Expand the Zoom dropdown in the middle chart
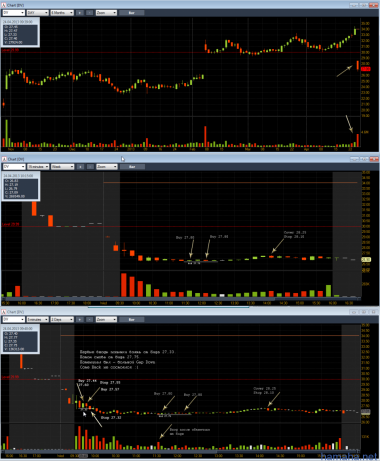The width and height of the screenshot is (380, 461). point(106,166)
